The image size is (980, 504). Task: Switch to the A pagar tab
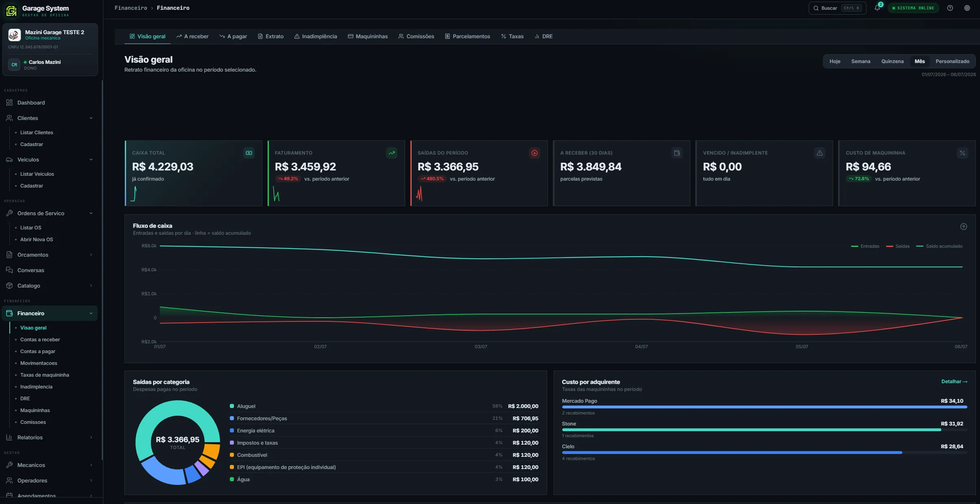point(233,36)
